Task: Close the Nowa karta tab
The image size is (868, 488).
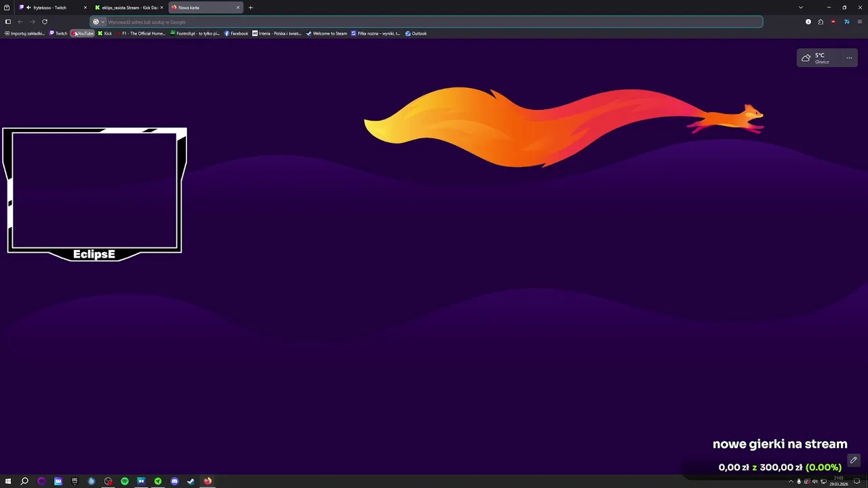Action: [238, 7]
